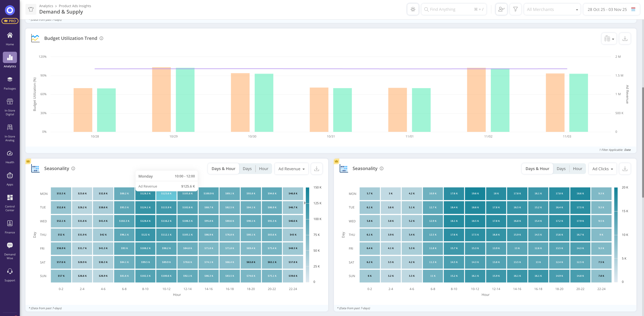Switch left Seasonality to Days view
Viewport: 644px width, 316px height.
pyautogui.click(x=247, y=169)
